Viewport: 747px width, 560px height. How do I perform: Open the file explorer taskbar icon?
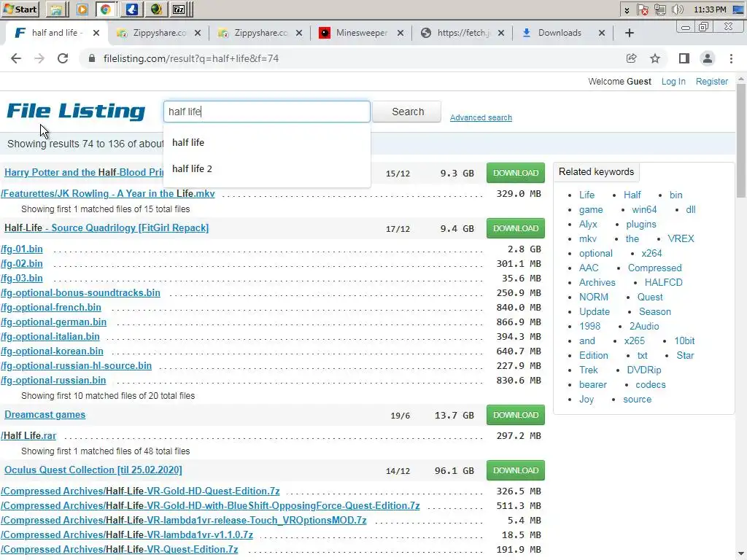point(56,9)
